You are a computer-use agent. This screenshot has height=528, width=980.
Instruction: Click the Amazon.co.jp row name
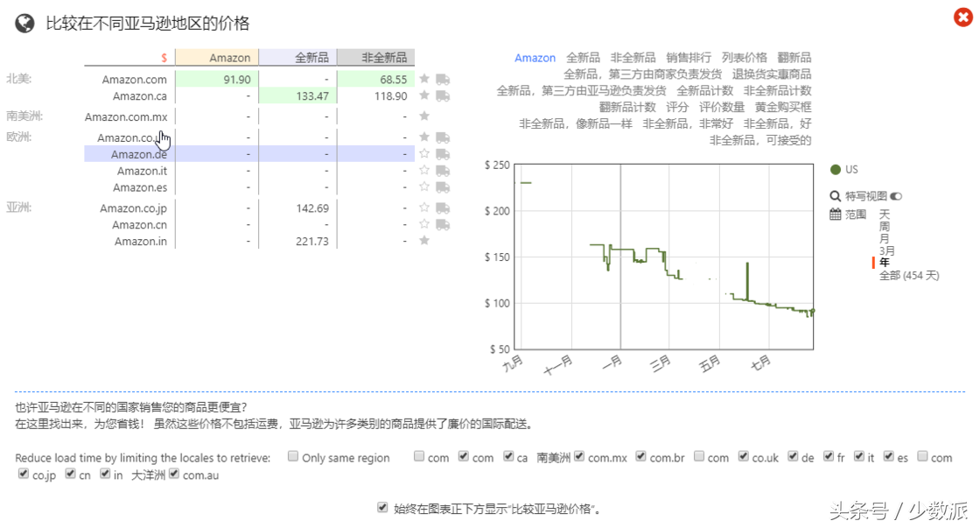(133, 208)
